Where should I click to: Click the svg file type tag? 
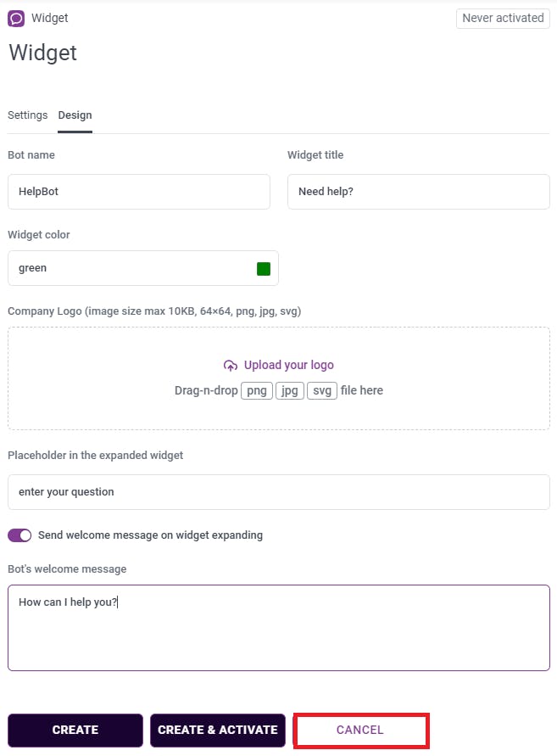point(322,391)
